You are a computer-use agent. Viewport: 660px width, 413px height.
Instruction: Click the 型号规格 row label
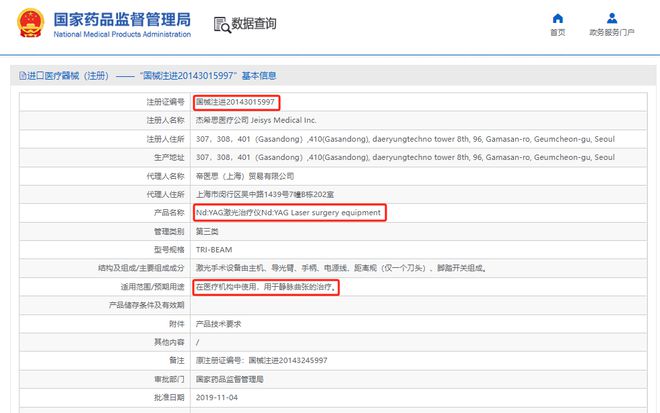point(169,250)
